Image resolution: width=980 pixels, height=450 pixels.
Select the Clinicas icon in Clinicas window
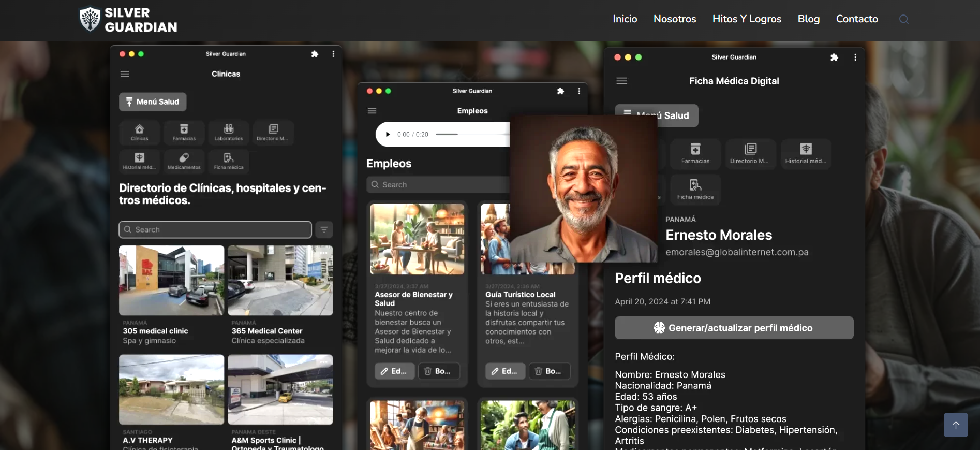(139, 133)
